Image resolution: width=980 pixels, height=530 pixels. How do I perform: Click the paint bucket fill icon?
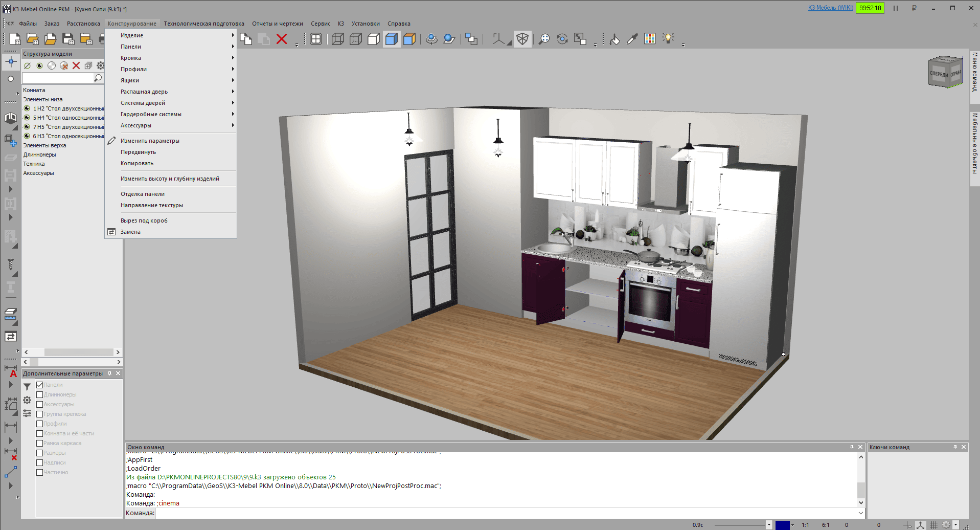pos(614,39)
